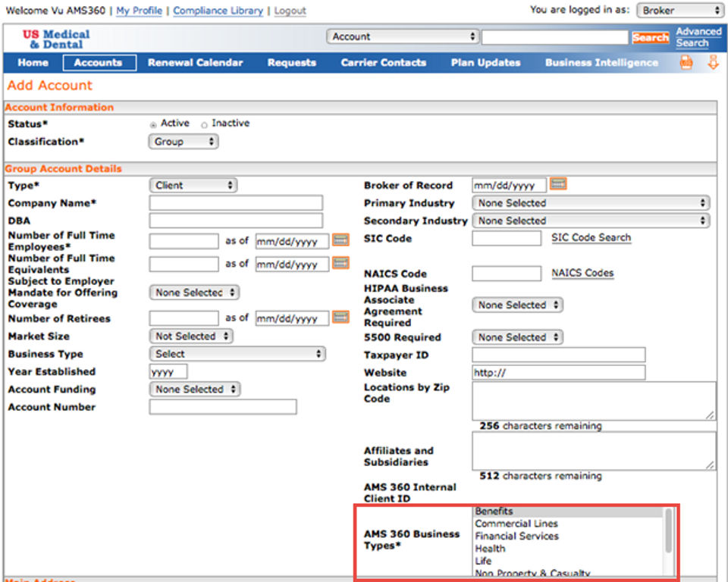This screenshot has width=728, height=582.
Task: Open the Subject to Employer Mandate dropdown
Action: tap(194, 293)
